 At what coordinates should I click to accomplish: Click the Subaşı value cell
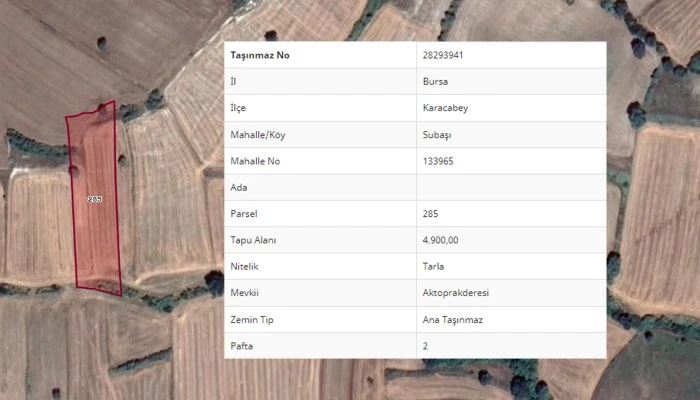(438, 134)
